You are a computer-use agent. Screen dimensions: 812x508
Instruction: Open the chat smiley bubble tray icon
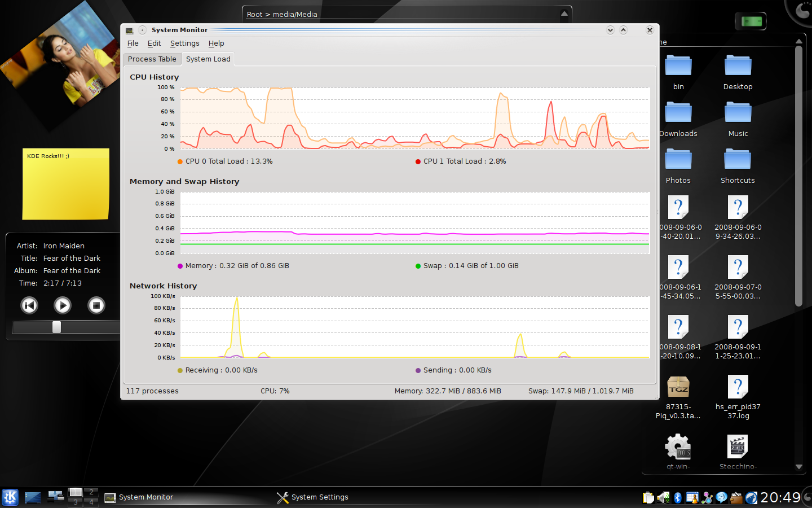coord(722,497)
